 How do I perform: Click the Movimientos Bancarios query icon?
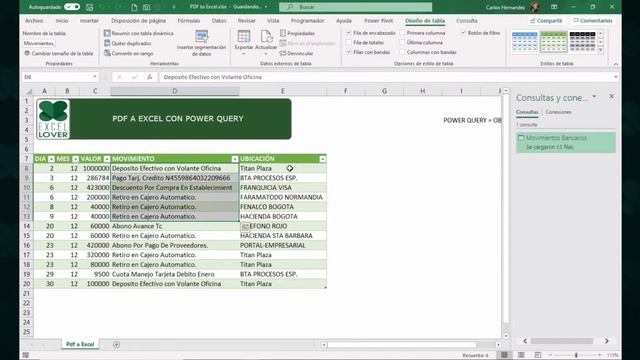tap(521, 138)
